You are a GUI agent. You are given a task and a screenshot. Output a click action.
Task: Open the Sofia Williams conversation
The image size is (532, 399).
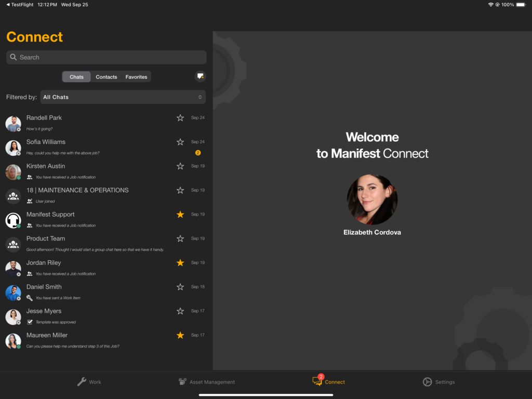[x=105, y=147]
